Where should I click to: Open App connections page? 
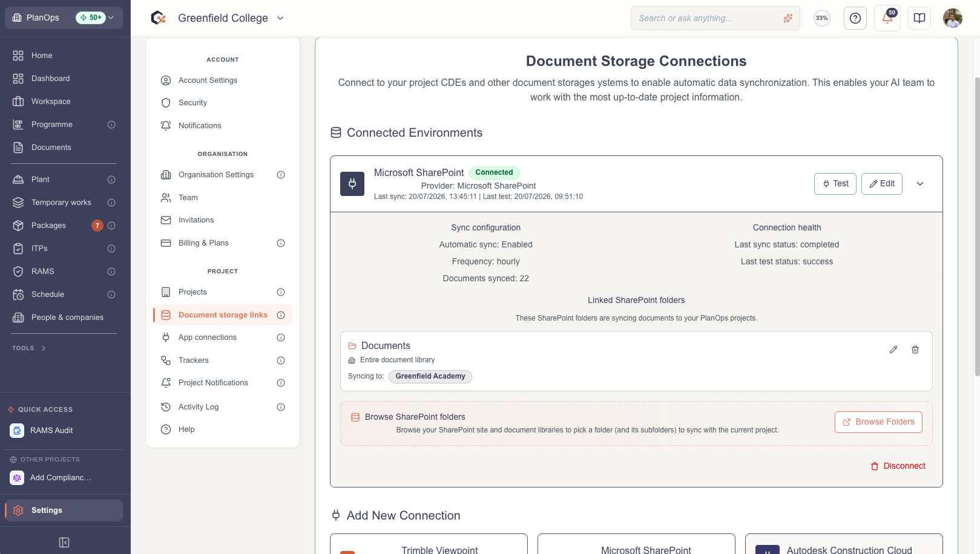pos(223,337)
